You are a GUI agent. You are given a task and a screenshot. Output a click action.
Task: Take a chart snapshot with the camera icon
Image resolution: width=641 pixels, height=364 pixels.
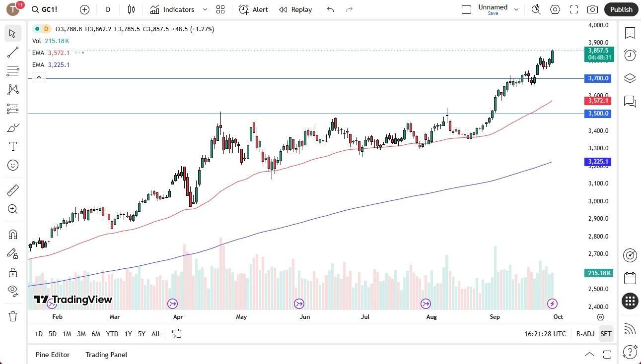tap(593, 9)
